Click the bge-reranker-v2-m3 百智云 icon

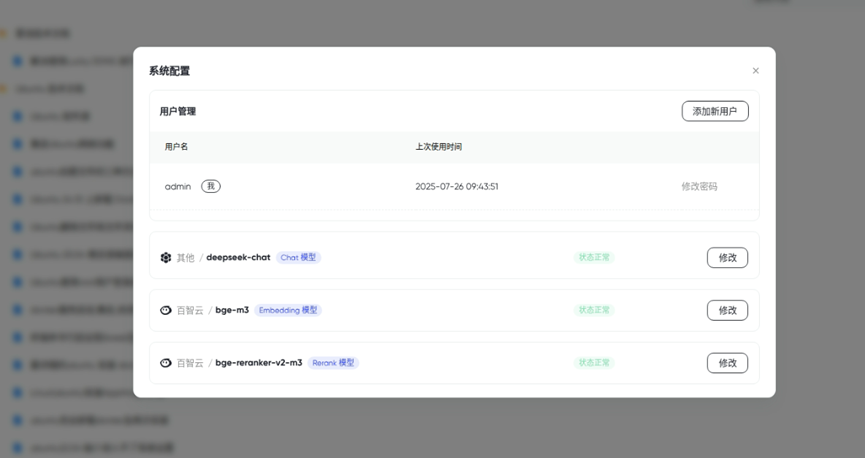point(165,363)
